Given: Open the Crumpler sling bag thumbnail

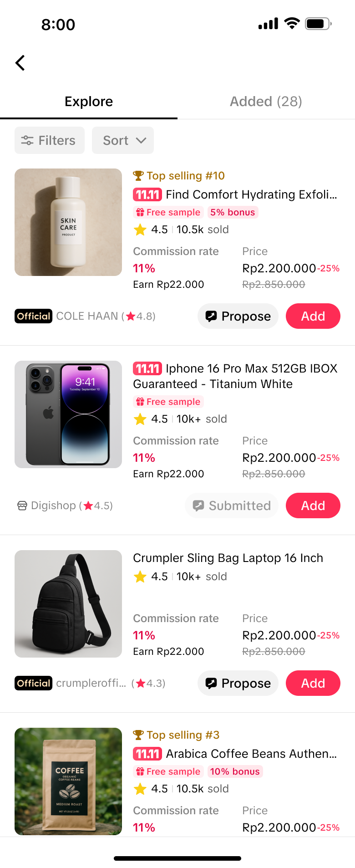Looking at the screenshot, I should click(68, 604).
